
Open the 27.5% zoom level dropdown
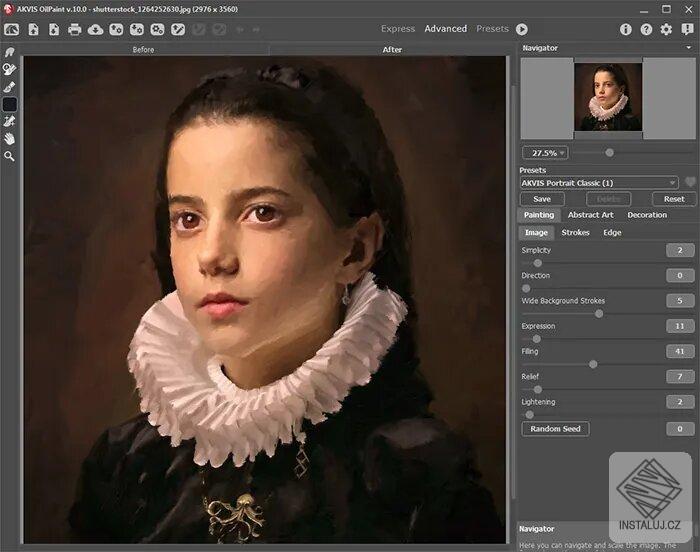pyautogui.click(x=545, y=153)
